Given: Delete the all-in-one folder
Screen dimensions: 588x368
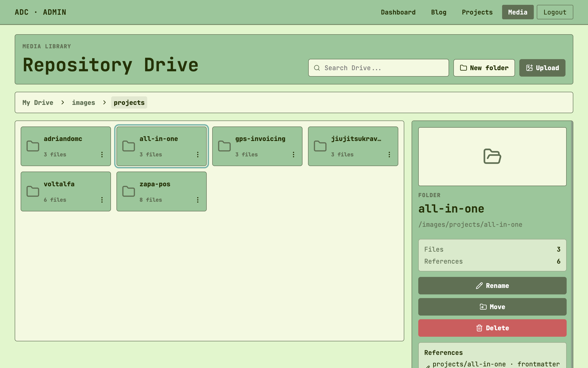Looking at the screenshot, I should point(492,328).
